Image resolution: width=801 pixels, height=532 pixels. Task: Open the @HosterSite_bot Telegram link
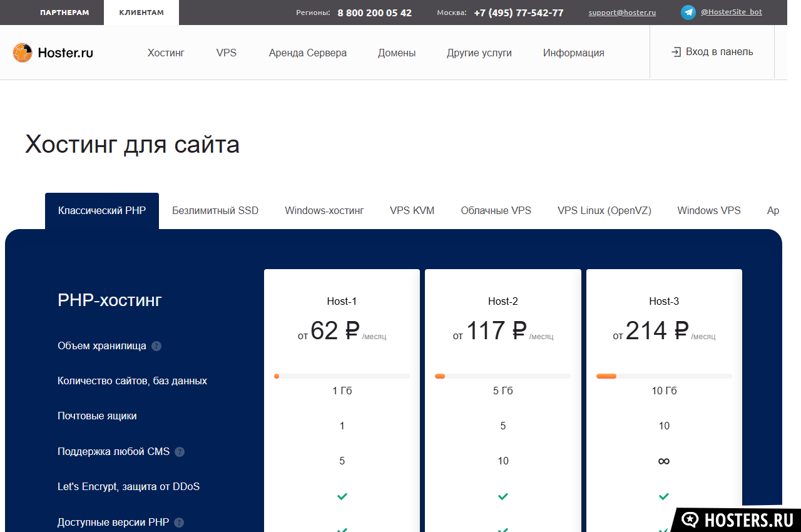pyautogui.click(x=731, y=12)
